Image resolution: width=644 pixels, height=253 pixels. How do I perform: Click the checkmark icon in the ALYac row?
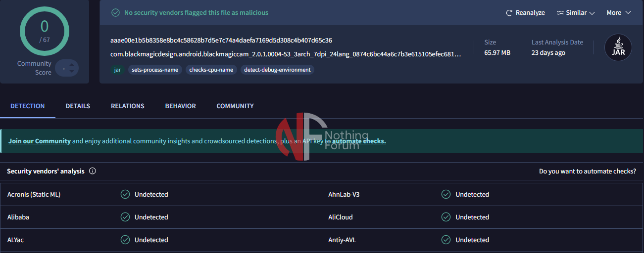click(125, 240)
